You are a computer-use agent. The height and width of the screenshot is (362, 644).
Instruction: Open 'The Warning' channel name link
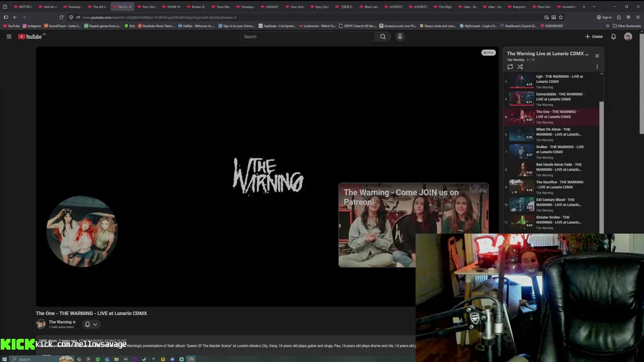pyautogui.click(x=60, y=322)
